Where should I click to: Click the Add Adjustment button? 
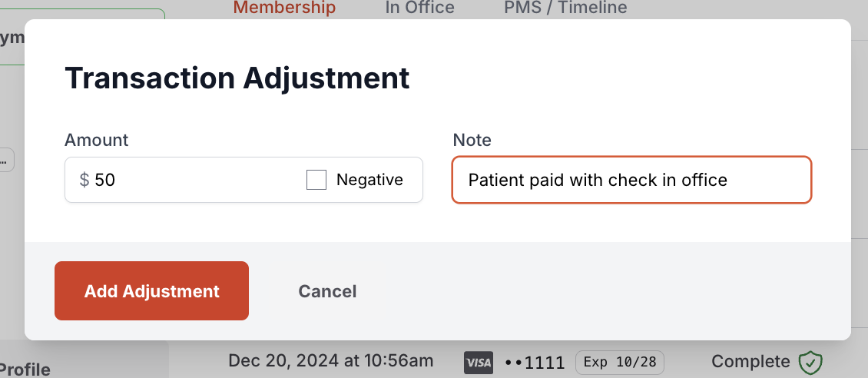[151, 291]
